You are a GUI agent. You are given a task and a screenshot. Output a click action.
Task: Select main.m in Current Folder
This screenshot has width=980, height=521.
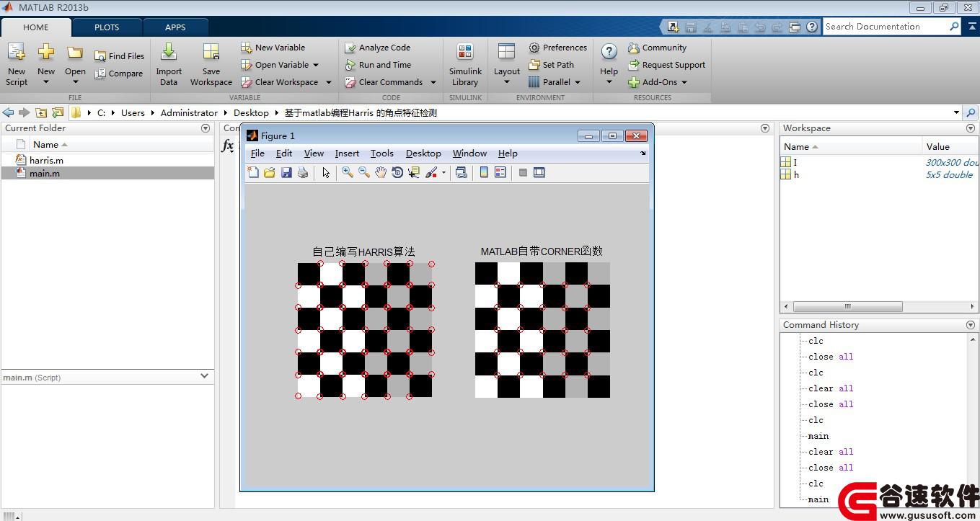coord(108,173)
